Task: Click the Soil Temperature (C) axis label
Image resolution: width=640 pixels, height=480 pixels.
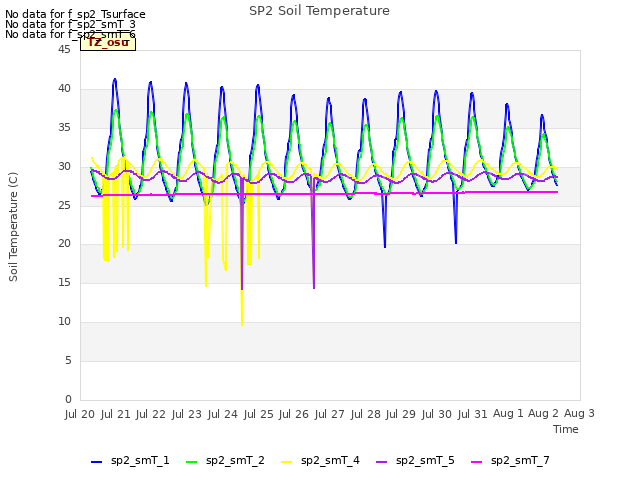Action: [13, 227]
